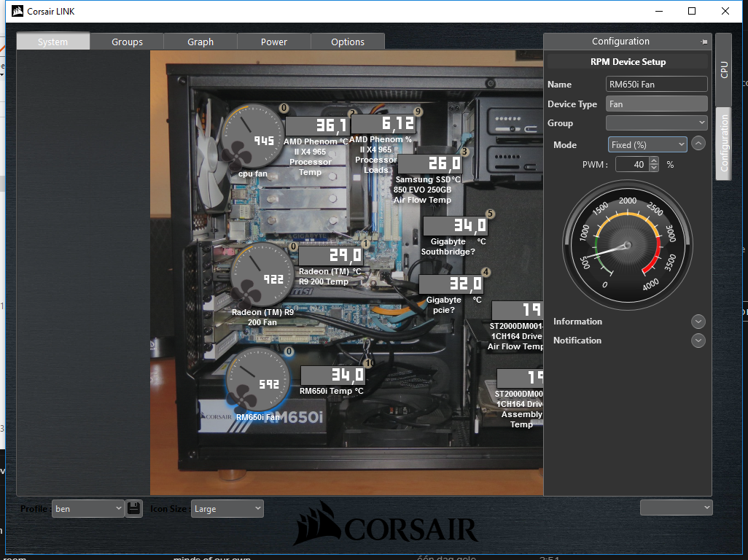Screen dimensions: 748x560
Task: Pin the Configuration panel with pin icon
Action: coord(704,42)
